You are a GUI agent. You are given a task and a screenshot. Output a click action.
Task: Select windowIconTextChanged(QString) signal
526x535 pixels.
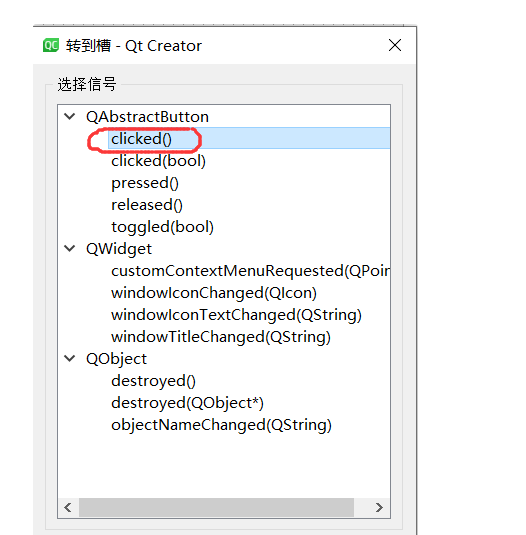coord(236,315)
